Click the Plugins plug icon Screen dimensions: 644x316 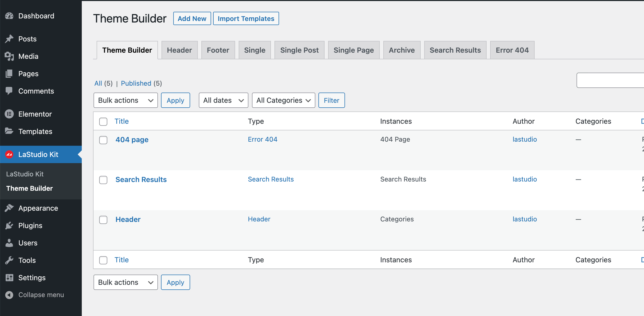click(x=9, y=225)
